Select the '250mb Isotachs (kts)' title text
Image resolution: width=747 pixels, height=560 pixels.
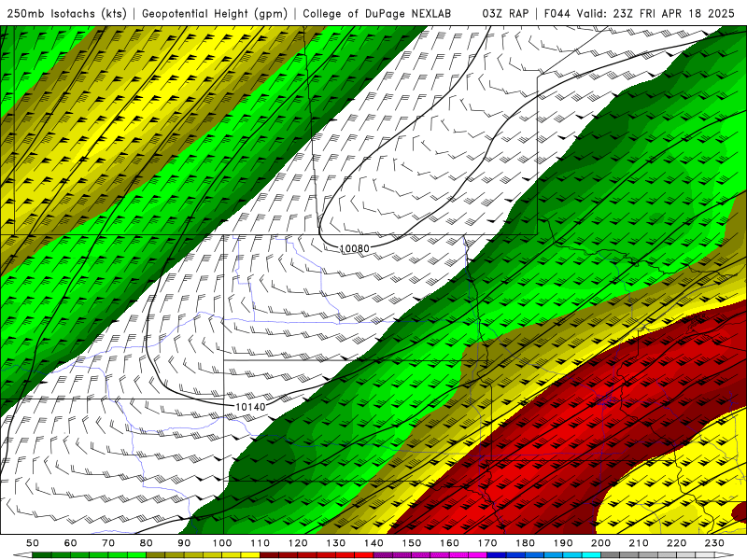pyautogui.click(x=66, y=14)
